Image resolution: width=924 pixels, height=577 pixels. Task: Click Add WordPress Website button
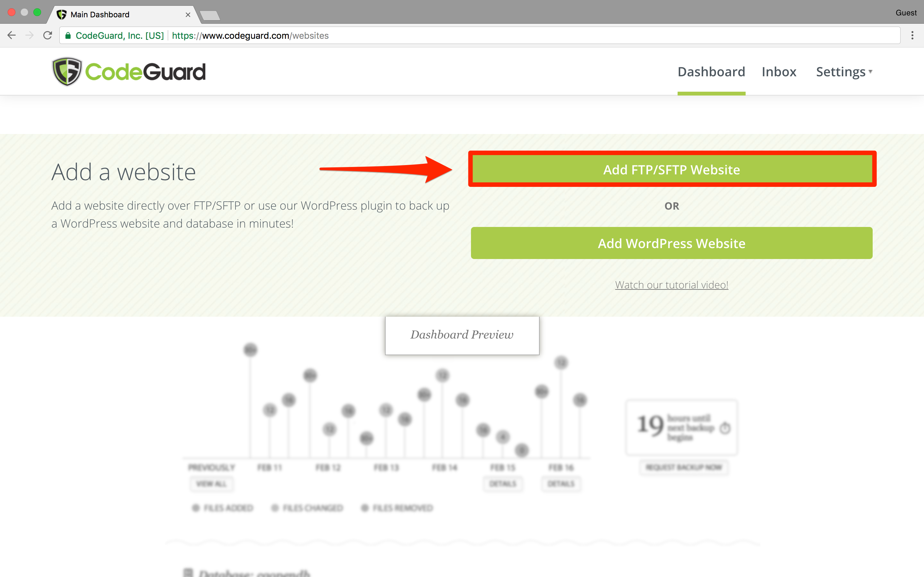pyautogui.click(x=671, y=243)
